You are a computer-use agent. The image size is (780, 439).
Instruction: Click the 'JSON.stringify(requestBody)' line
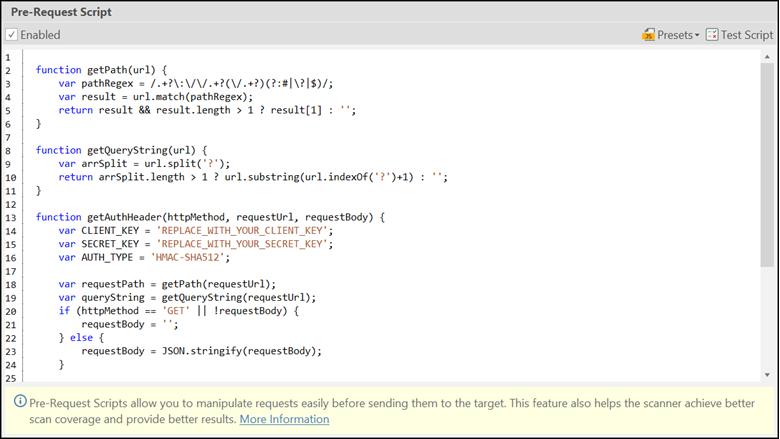click(x=201, y=351)
